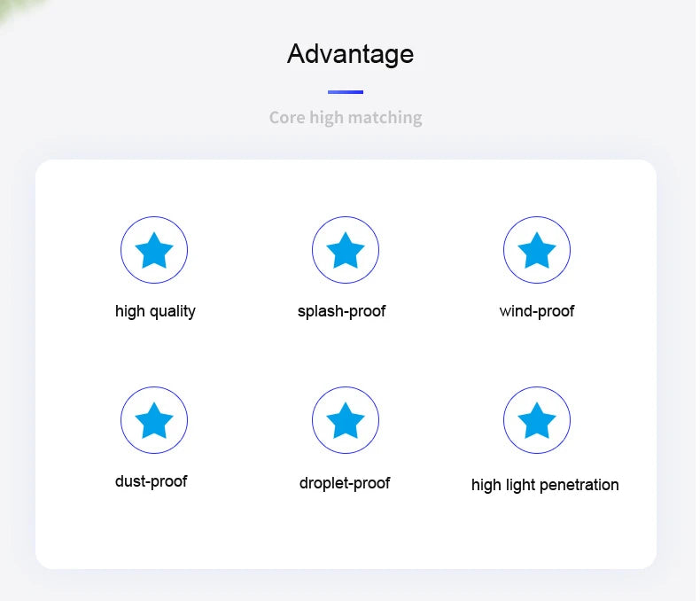Select the droplet-proof label
The width and height of the screenshot is (700, 601).
[345, 483]
